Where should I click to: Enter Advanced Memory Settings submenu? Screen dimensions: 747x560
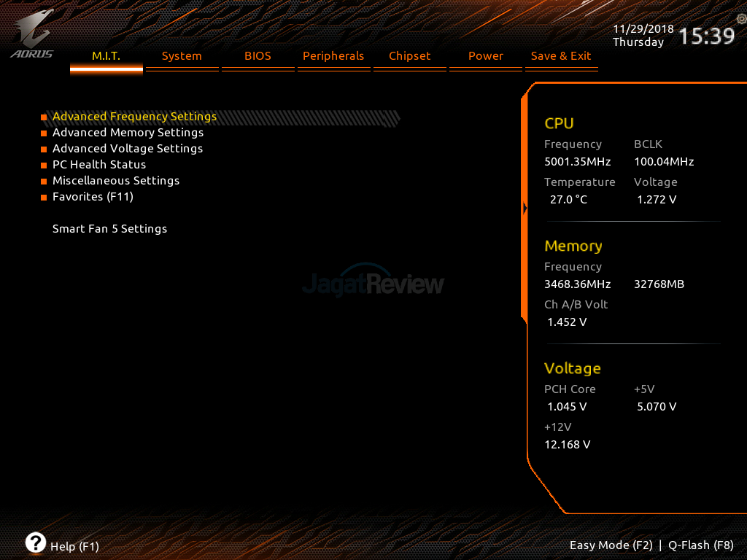(x=128, y=133)
